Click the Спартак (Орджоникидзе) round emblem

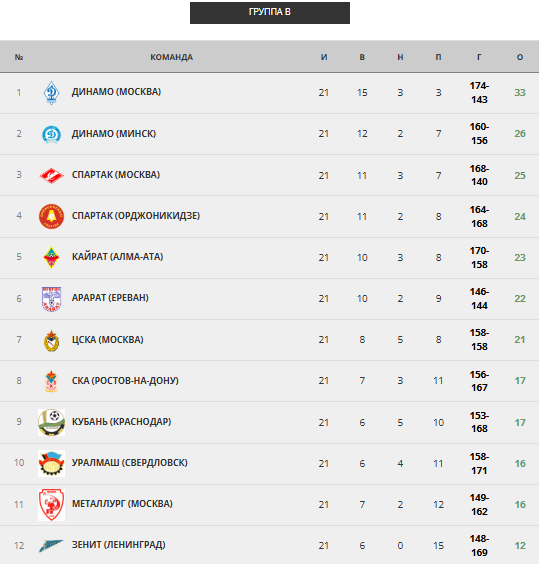51,217
